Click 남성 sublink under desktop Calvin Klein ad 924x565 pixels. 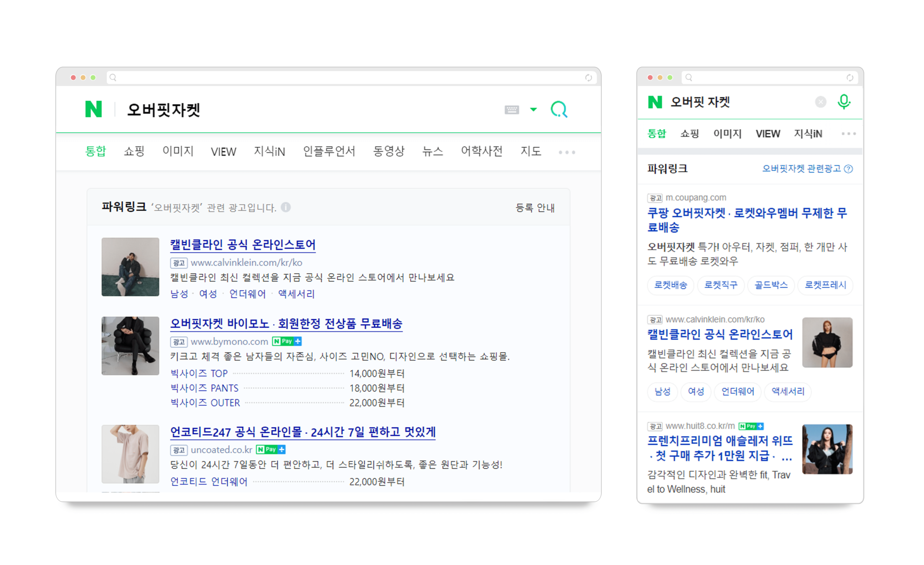click(179, 294)
